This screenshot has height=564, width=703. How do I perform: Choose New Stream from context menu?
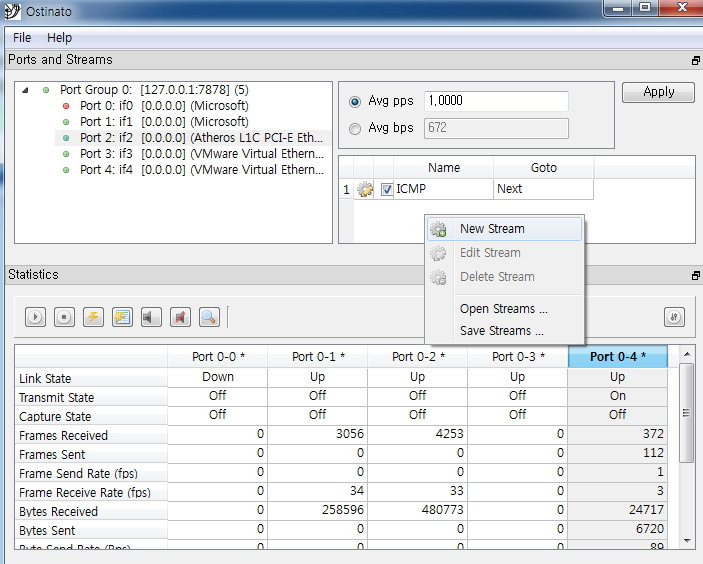click(x=504, y=229)
